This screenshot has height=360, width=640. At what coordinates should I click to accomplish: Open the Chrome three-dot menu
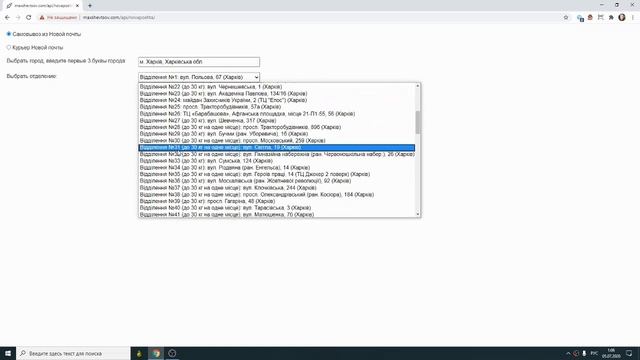pyautogui.click(x=633, y=18)
